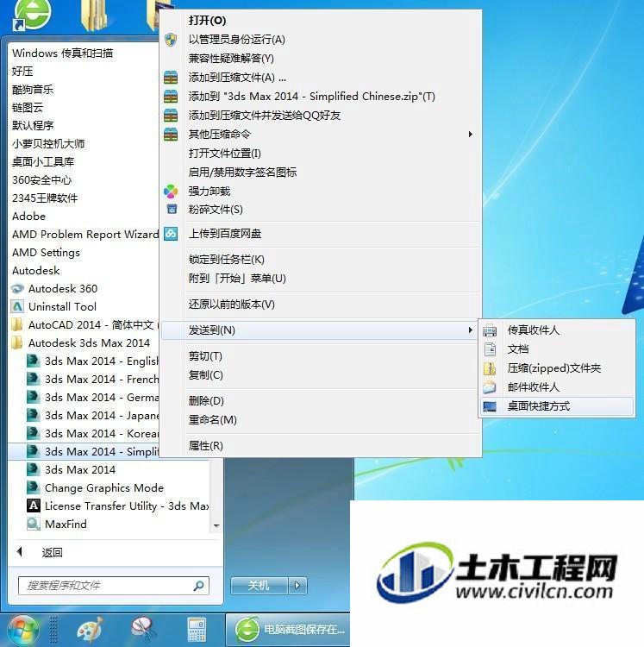Click the AutoCAD 2014 folder icon
644x647 pixels.
16,324
